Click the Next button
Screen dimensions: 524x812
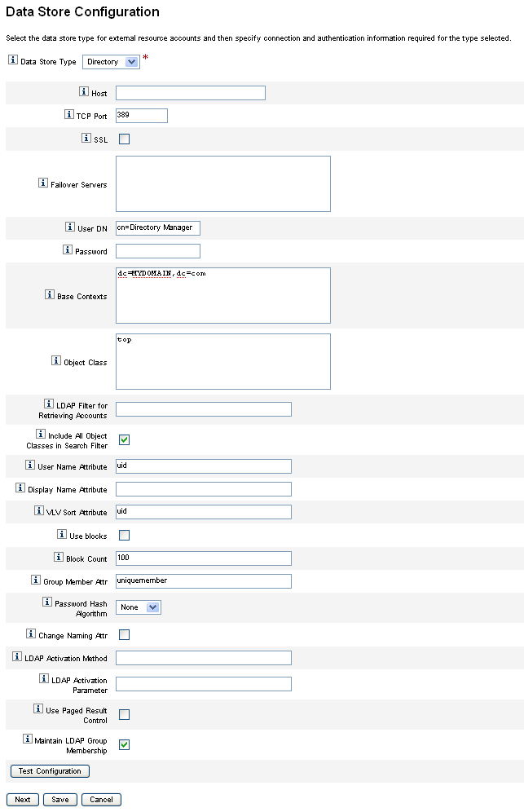23,800
